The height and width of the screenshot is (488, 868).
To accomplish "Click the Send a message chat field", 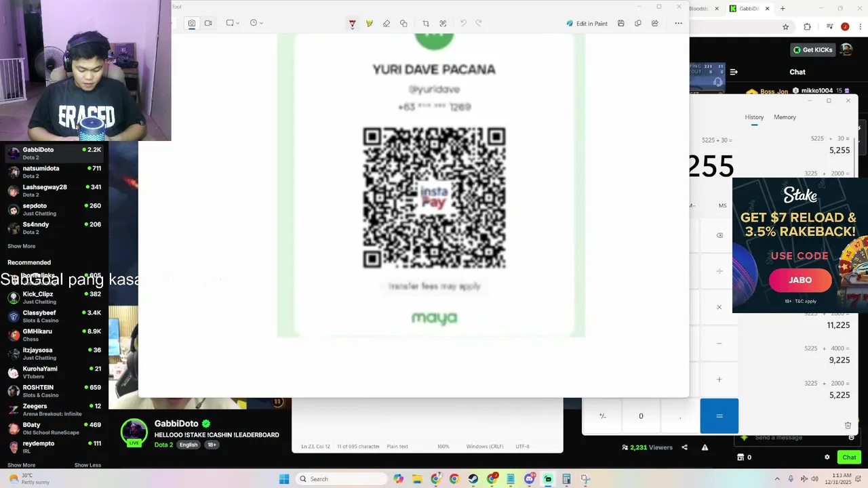I will click(x=797, y=438).
